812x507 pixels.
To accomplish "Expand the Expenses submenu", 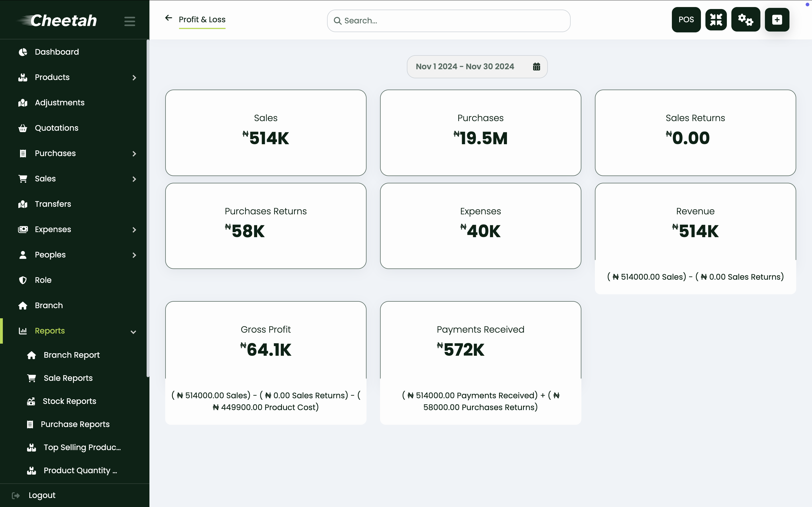I will point(134,230).
